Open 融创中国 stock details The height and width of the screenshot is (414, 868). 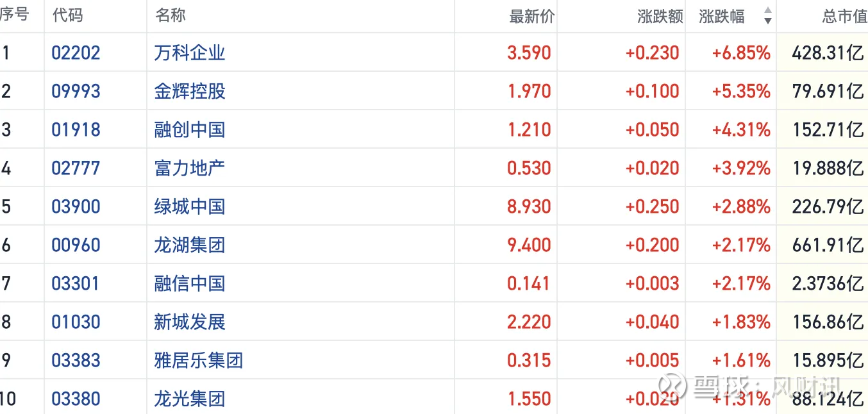point(190,129)
